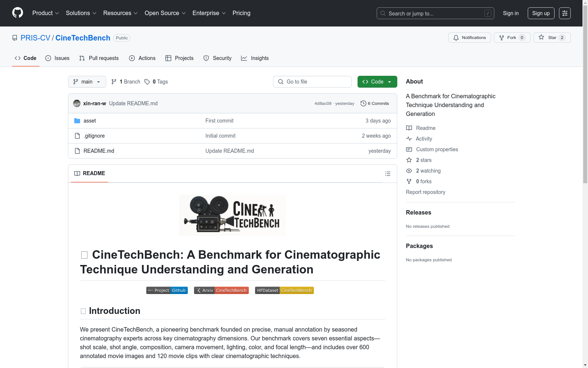The height and width of the screenshot is (368, 588).
Task: Click the book icon on README tab
Action: pos(77,173)
